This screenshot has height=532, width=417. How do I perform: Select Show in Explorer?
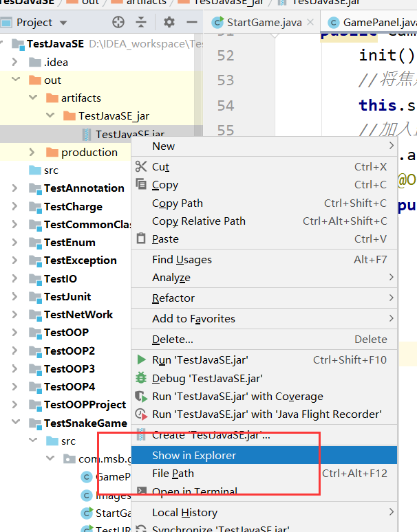(x=264, y=455)
